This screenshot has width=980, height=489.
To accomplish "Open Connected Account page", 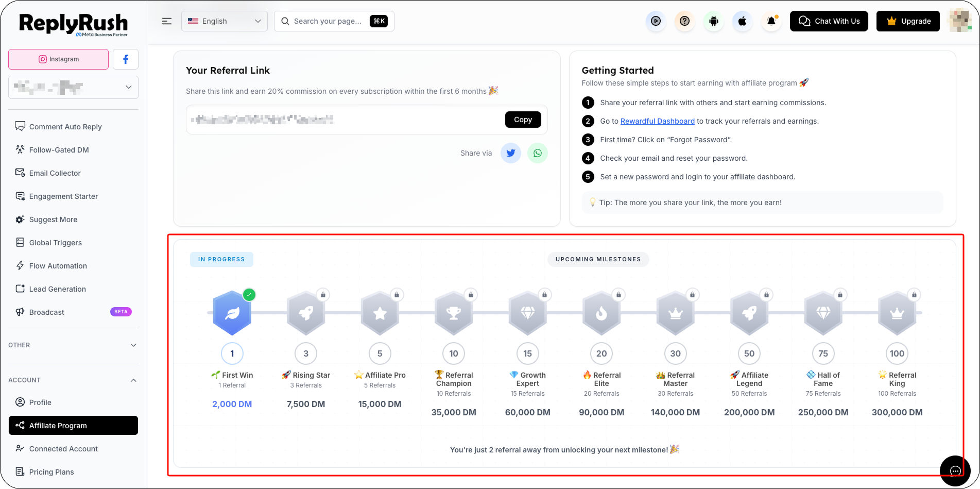I will [x=73, y=449].
